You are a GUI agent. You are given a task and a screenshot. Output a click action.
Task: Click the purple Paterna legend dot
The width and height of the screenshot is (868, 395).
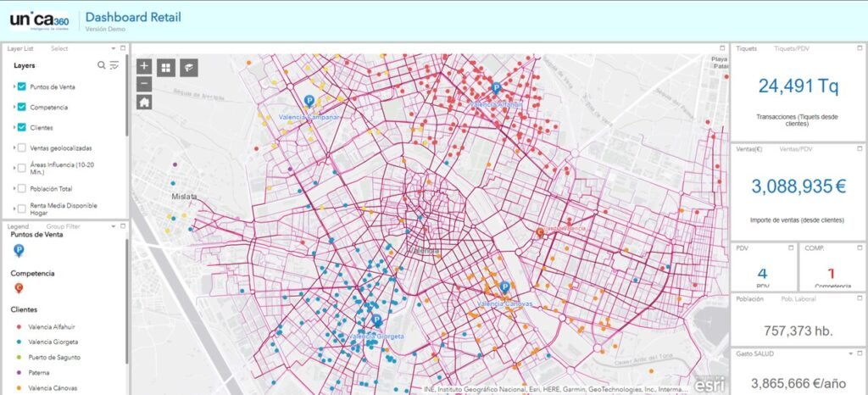(x=19, y=373)
